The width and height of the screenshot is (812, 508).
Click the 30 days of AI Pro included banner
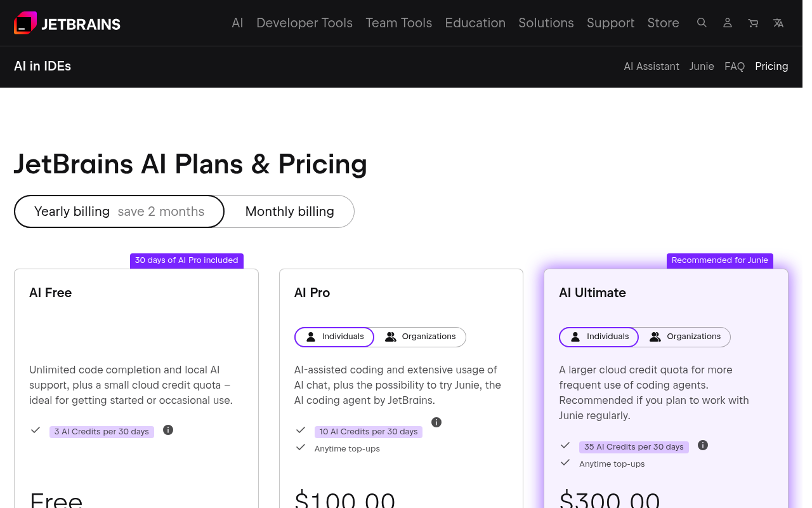pyautogui.click(x=186, y=260)
